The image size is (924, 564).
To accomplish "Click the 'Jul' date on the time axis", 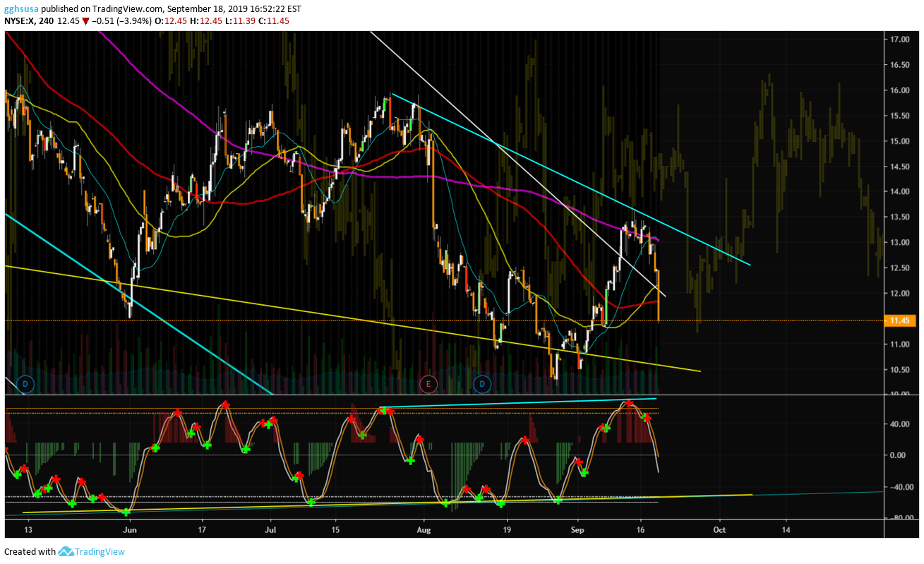I will (271, 529).
